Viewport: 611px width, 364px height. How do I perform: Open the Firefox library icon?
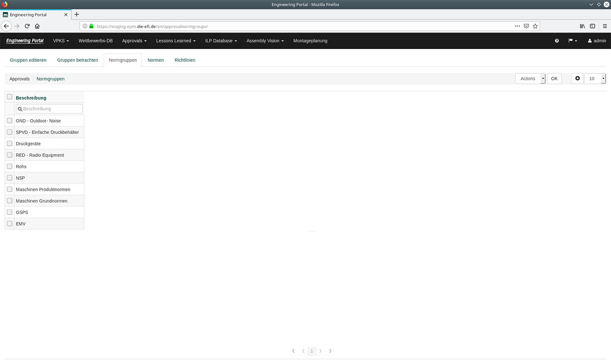[582, 26]
